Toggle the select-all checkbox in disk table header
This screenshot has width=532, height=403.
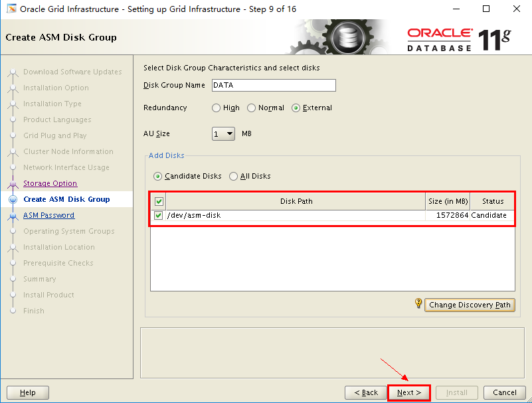coord(159,202)
